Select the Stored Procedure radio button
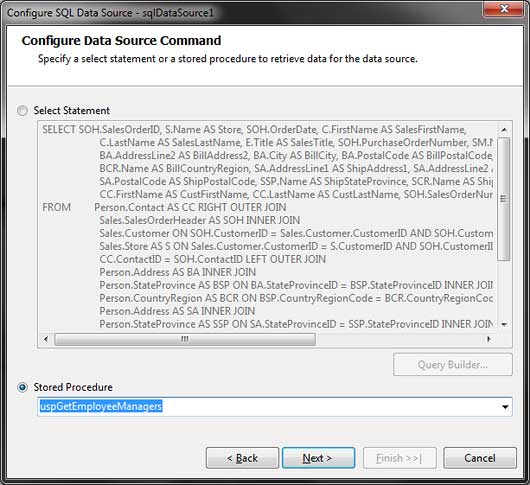The image size is (530, 485). 22,387
